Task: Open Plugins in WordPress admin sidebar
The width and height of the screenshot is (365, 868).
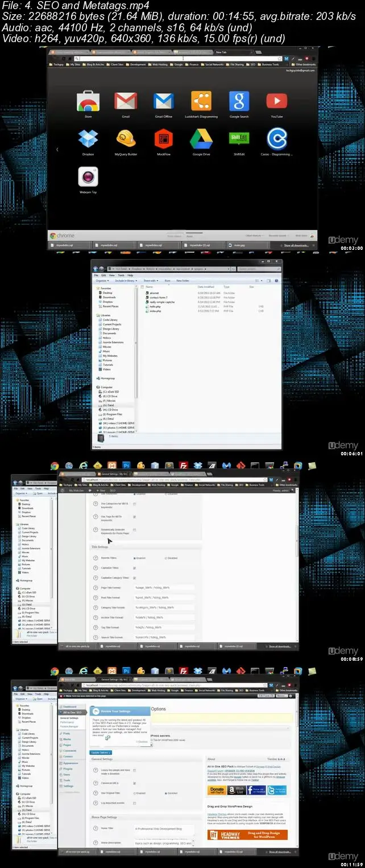Action: point(68,769)
